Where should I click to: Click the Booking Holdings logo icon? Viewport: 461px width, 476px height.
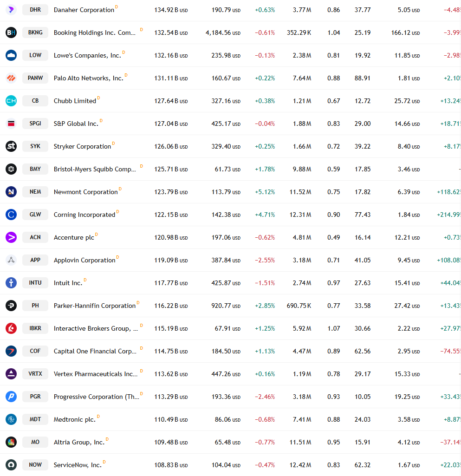11,33
